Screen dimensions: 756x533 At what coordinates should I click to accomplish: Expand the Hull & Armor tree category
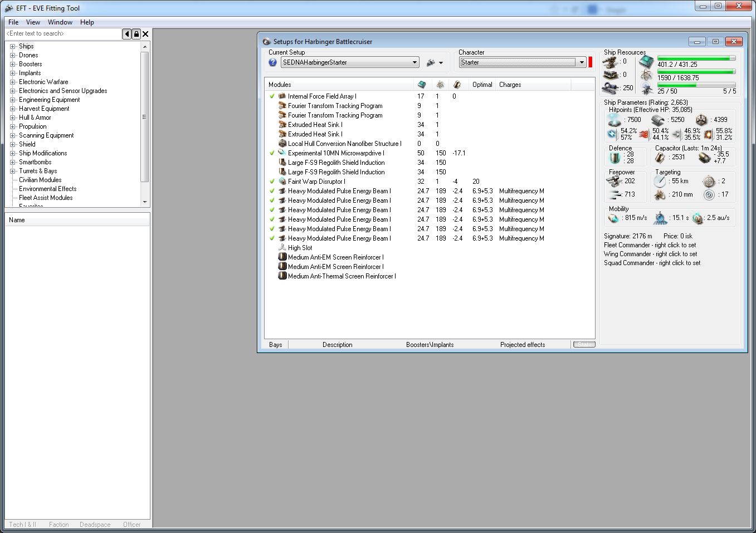(x=13, y=118)
